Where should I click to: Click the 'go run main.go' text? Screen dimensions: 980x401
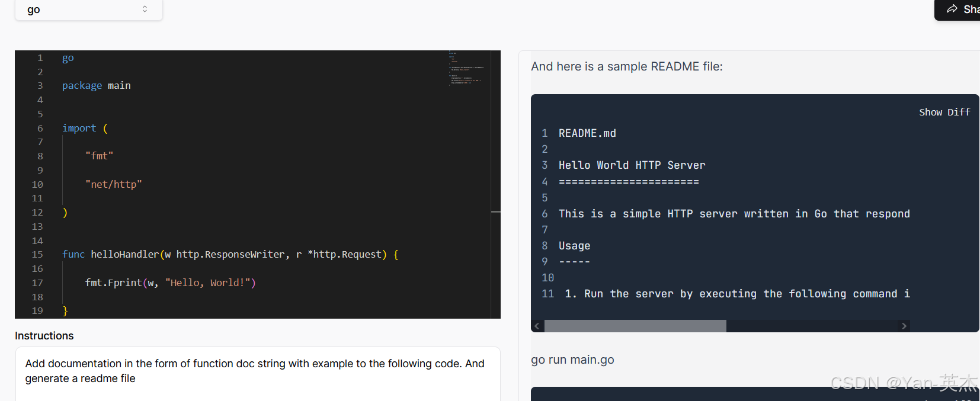[x=572, y=360]
